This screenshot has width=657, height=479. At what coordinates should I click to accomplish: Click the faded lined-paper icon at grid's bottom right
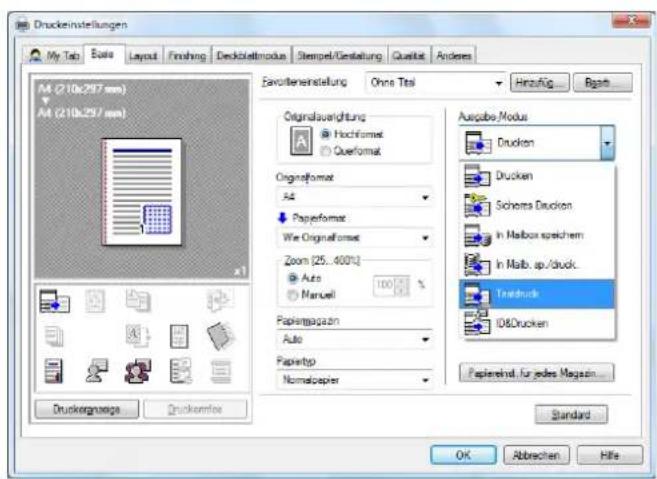(x=221, y=371)
